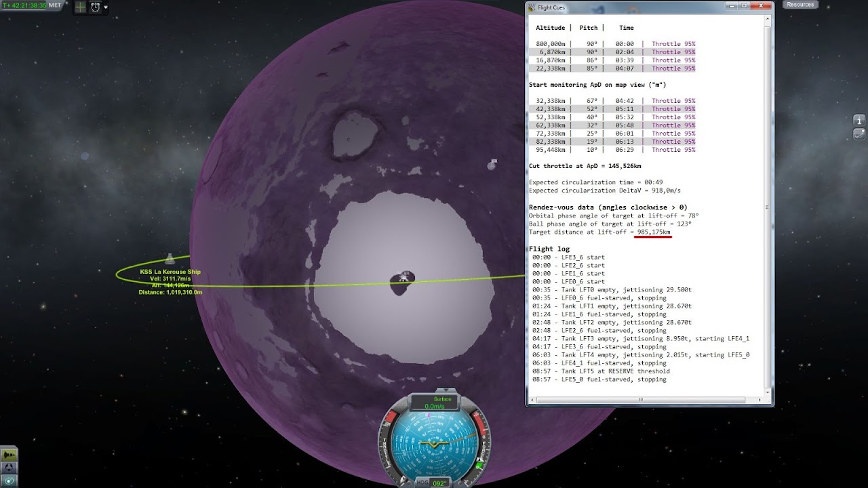This screenshot has width=868, height=488.
Task: Select the KSS La Kerouse Ship label
Action: pos(170,272)
